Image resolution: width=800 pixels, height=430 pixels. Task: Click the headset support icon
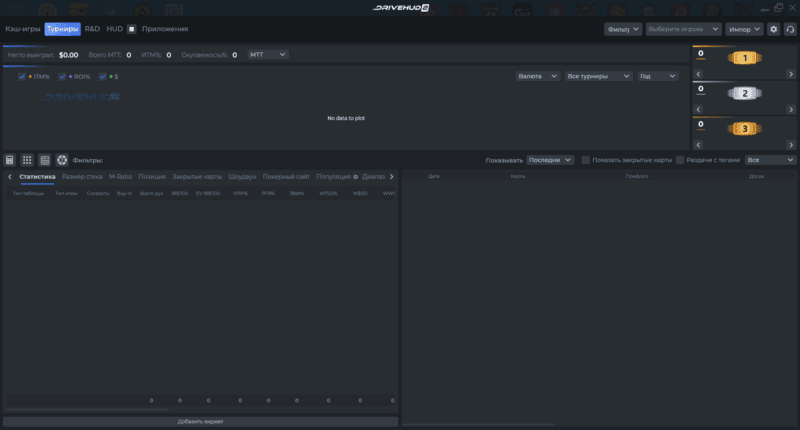790,30
